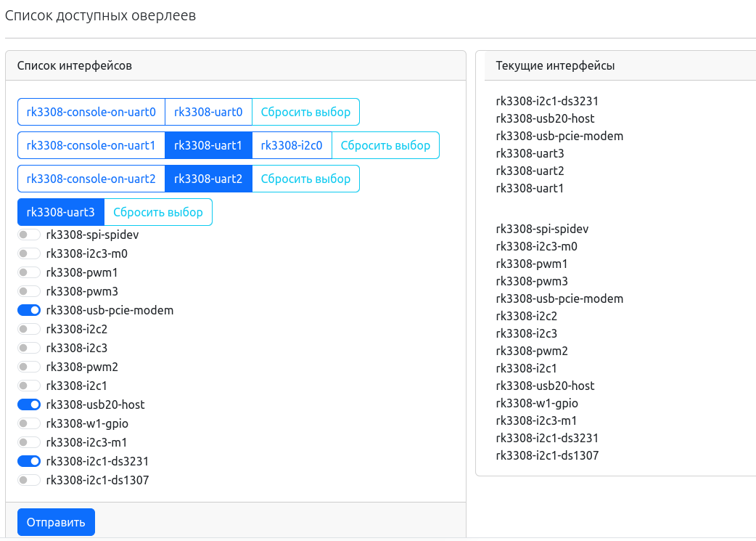756x541 pixels.
Task: Disable the rk3308-i2c1-ds3231 switch
Action: pyautogui.click(x=29, y=461)
